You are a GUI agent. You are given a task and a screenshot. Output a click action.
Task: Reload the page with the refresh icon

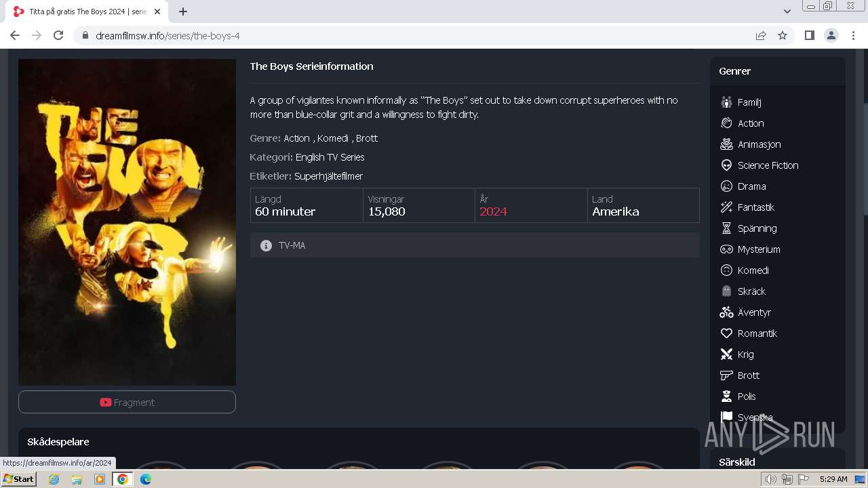[x=58, y=35]
